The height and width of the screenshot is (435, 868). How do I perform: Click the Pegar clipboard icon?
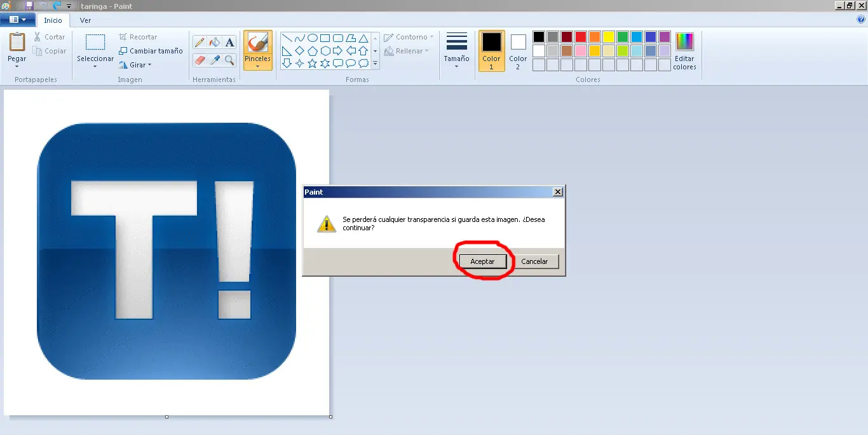[17, 42]
